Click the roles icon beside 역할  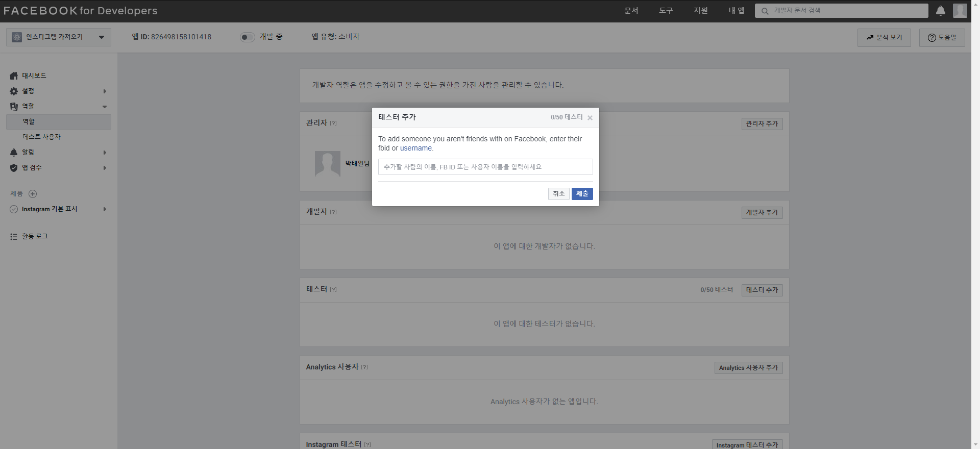[14, 106]
